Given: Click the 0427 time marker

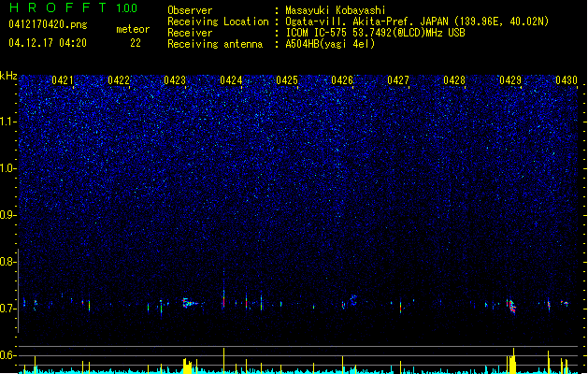Looking at the screenshot, I should coord(398,80).
